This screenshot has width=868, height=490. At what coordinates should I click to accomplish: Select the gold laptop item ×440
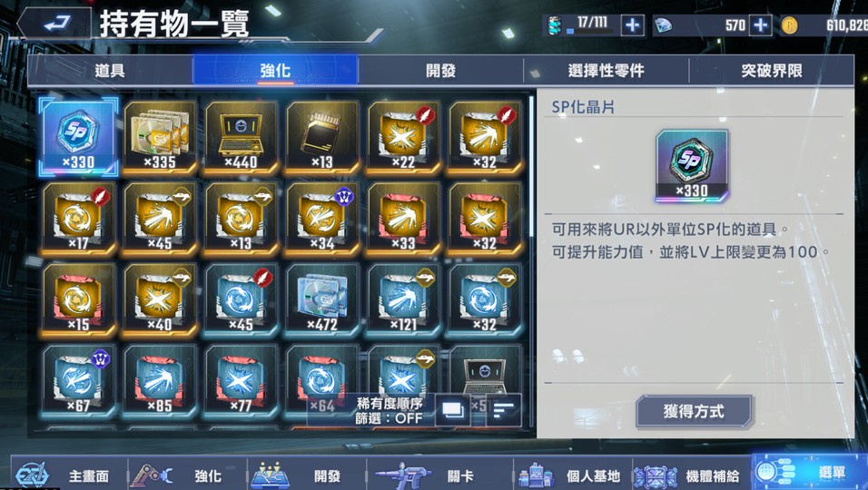[241, 137]
